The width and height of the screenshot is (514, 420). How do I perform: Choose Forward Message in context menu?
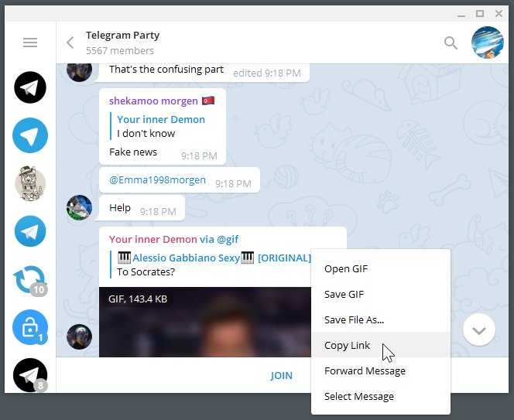click(381, 370)
